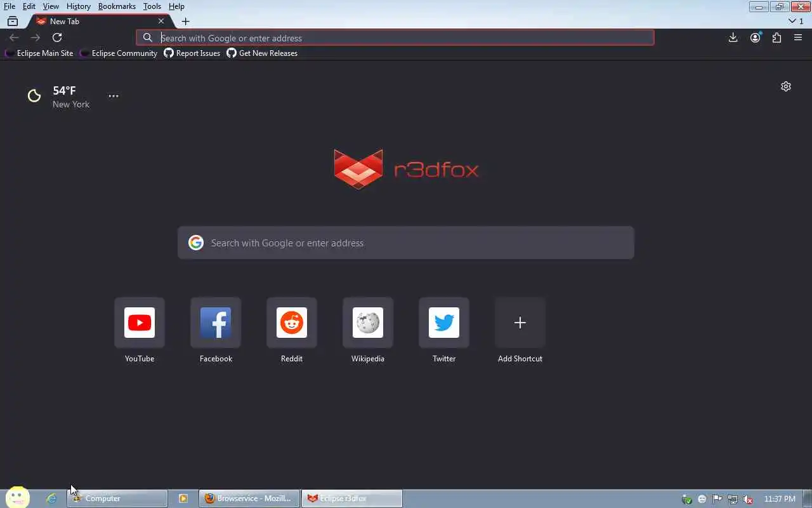Viewport: 812px width, 508px height.
Task: Click the network tray icon
Action: point(733,499)
